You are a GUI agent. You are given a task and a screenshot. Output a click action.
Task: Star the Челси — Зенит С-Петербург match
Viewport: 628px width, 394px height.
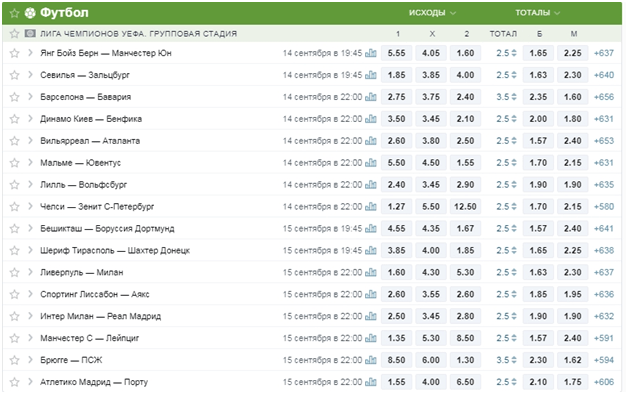[x=14, y=207]
